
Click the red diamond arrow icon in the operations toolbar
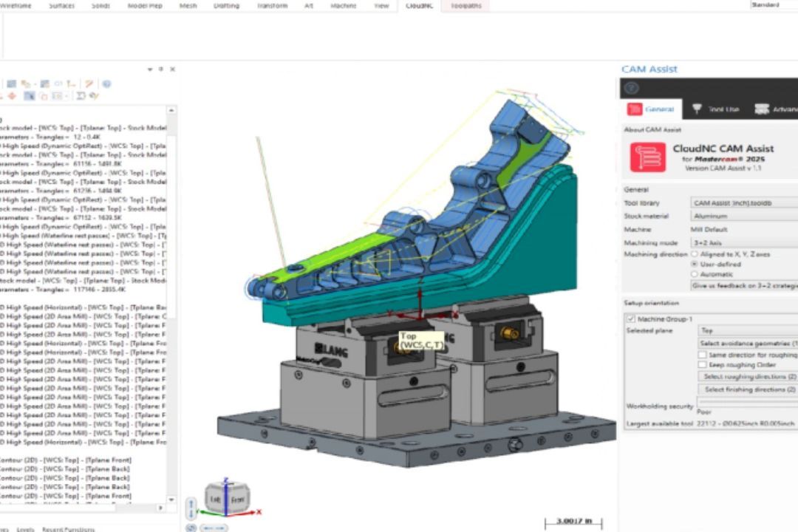(12, 96)
